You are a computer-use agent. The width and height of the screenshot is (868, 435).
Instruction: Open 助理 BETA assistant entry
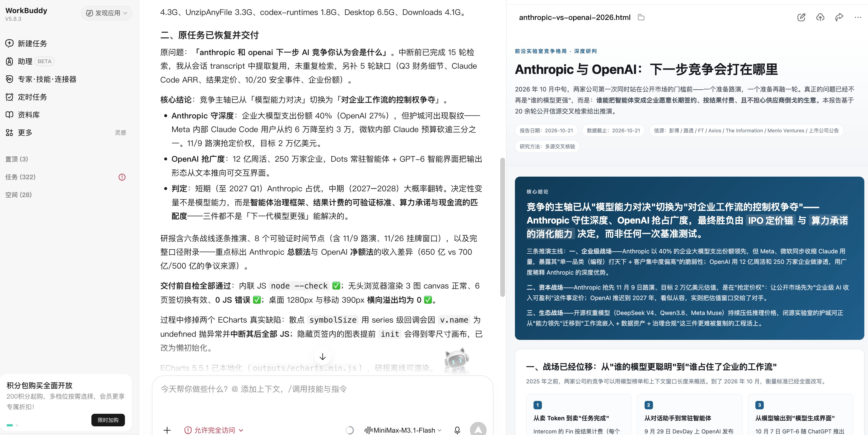pos(30,61)
